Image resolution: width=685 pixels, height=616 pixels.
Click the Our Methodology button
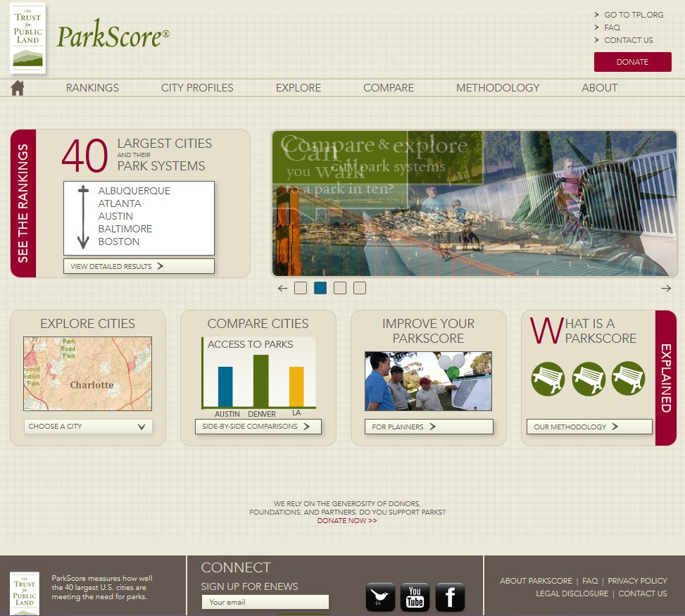click(589, 427)
